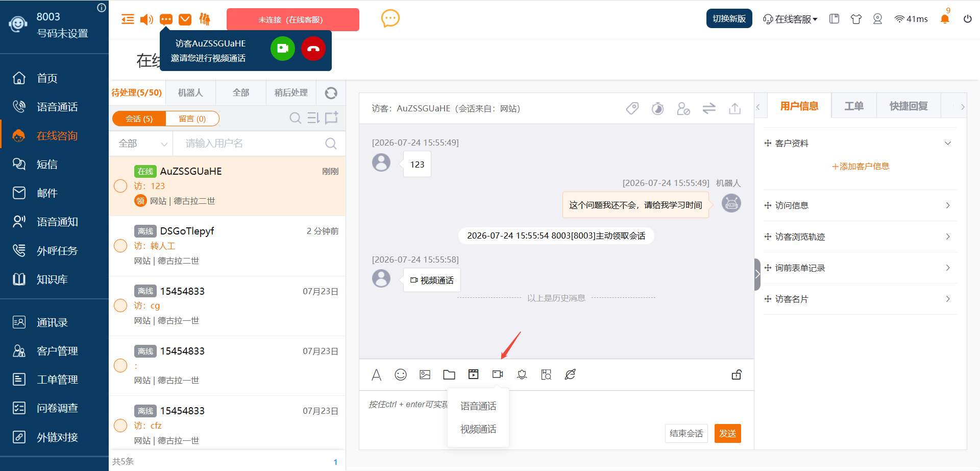Screen dimensions: 980x471
Task: Select radio for 15454833 cfz conversation
Action: click(120, 425)
